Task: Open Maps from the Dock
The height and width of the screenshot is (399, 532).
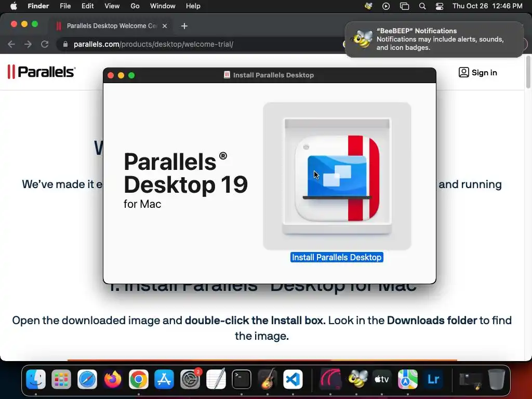Action: pyautogui.click(x=407, y=379)
